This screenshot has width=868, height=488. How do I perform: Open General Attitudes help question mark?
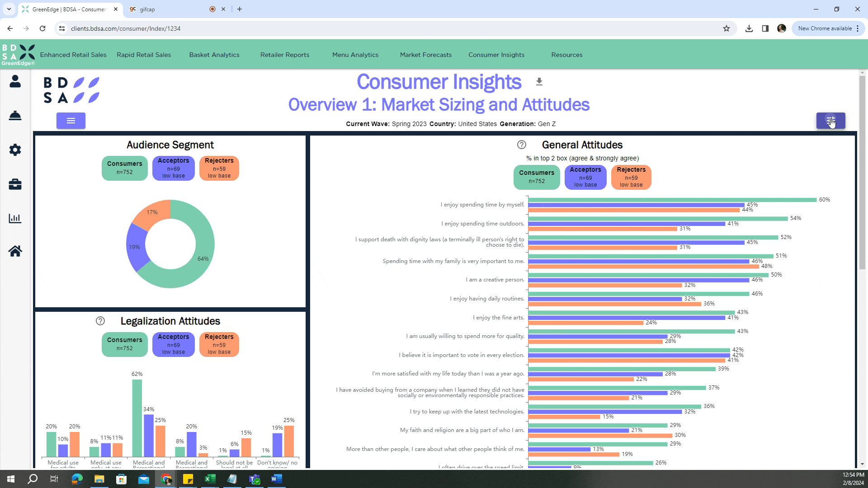click(521, 145)
